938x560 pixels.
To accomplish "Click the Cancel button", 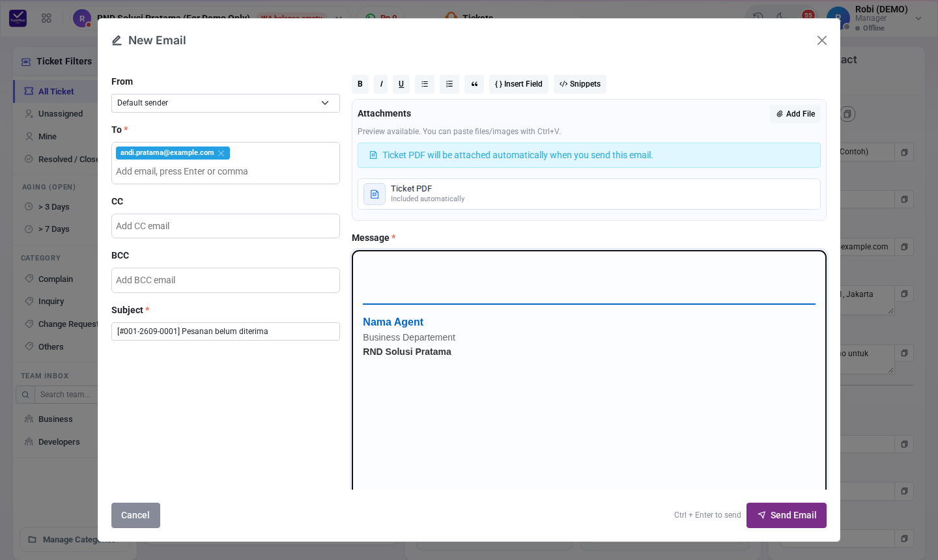I will coord(135,515).
